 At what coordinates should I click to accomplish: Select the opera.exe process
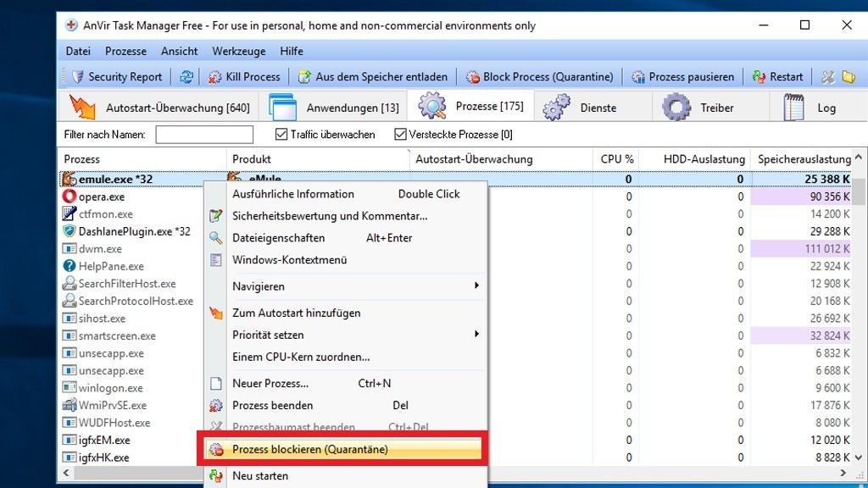[102, 197]
